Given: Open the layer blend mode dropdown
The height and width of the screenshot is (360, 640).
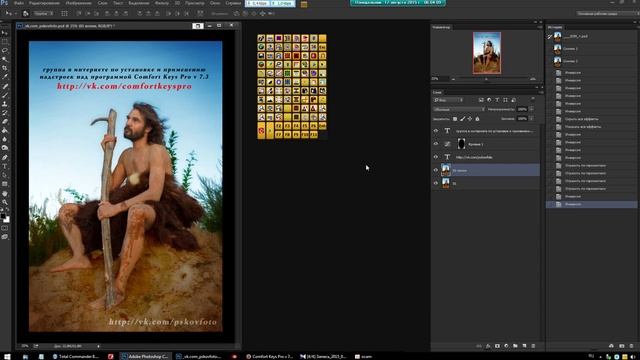Looking at the screenshot, I should coord(459,109).
